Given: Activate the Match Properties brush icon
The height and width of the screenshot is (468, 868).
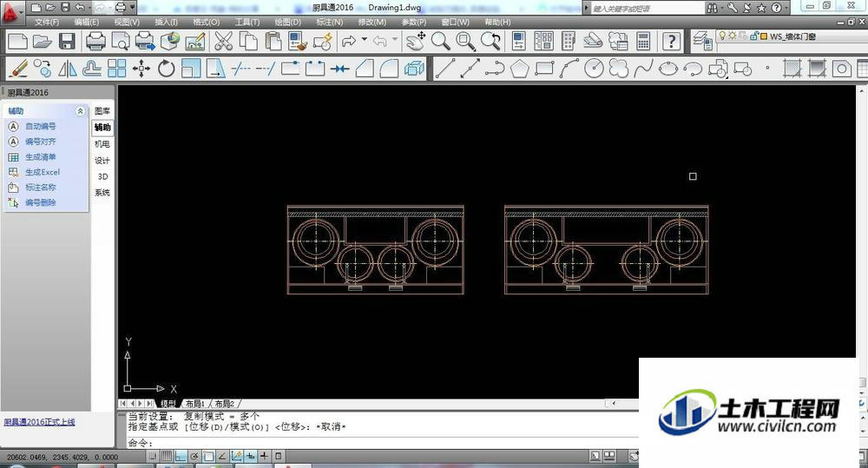Looking at the screenshot, I should [x=298, y=42].
